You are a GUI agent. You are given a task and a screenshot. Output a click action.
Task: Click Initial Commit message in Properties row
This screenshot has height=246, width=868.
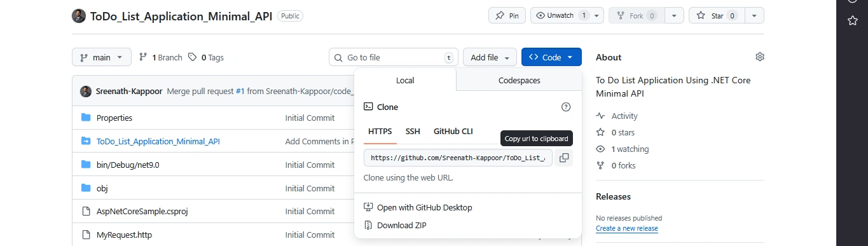310,118
